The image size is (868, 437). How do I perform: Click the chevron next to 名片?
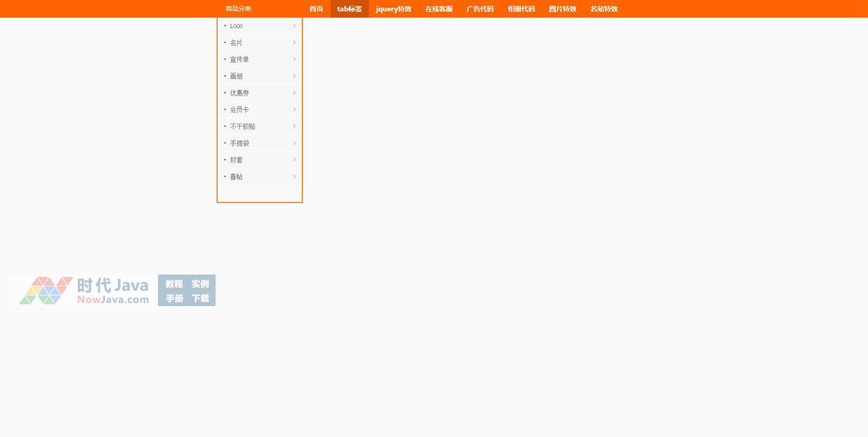click(x=294, y=43)
